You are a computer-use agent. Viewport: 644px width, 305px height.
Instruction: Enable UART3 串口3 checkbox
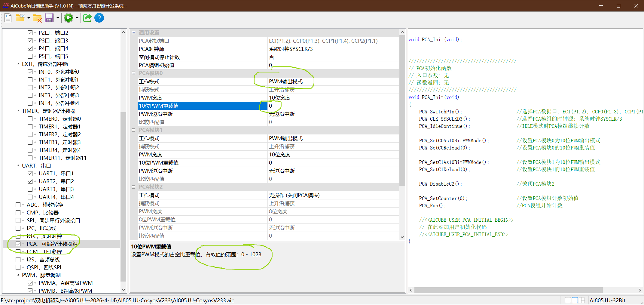[x=30, y=189]
